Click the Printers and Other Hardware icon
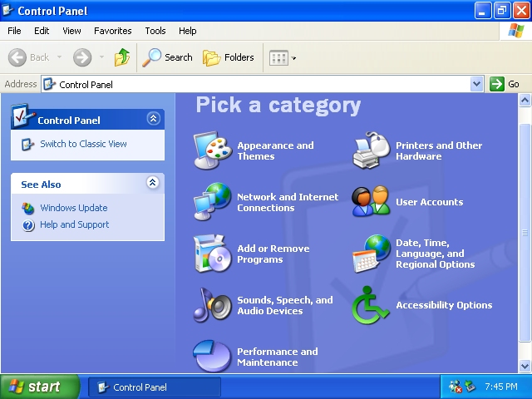The width and height of the screenshot is (532, 399). point(372,150)
